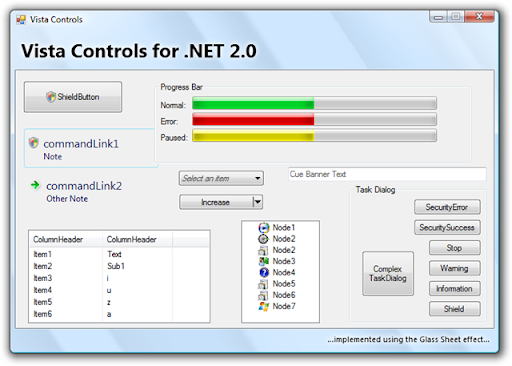This screenshot has height=366, width=512.
Task: Click the clock icon beside the first Node2
Action: tap(263, 239)
